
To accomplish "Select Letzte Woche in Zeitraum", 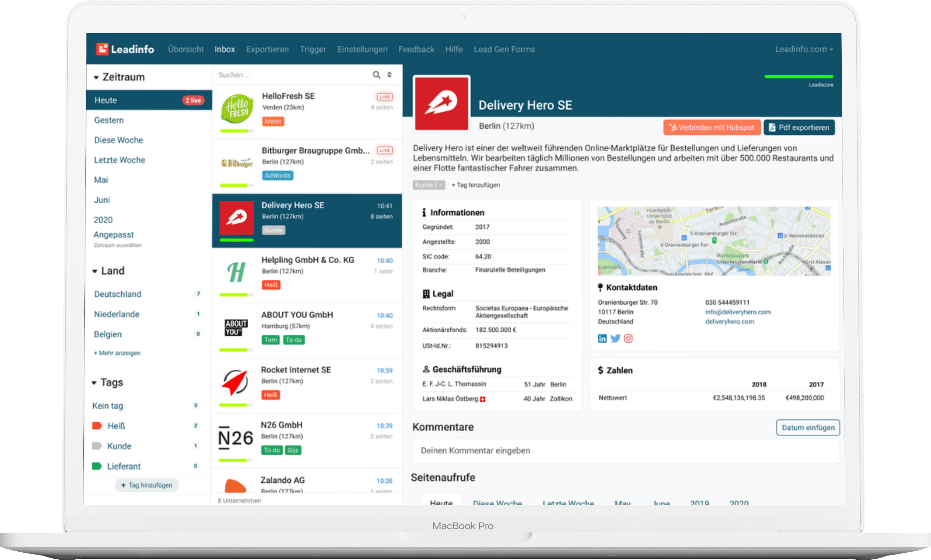I will 119,160.
